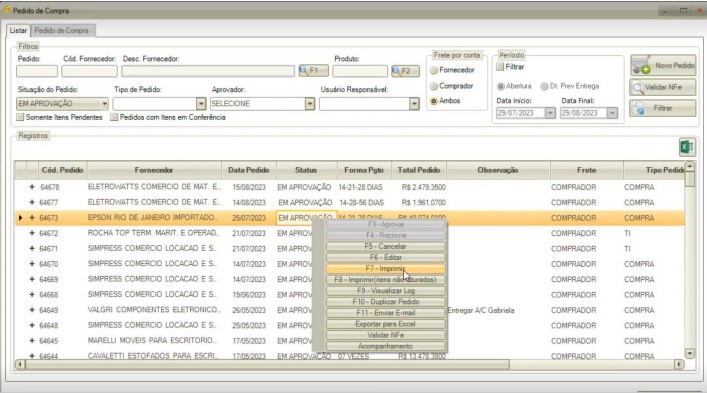Open Data Início date picker
Image resolution: width=707 pixels, height=393 pixels.
click(x=550, y=113)
